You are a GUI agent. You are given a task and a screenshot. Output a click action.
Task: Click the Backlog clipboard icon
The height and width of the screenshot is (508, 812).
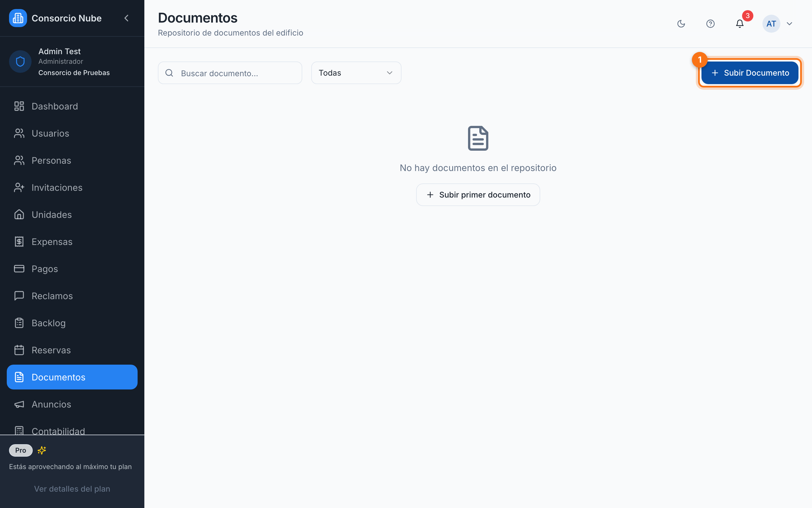point(19,323)
